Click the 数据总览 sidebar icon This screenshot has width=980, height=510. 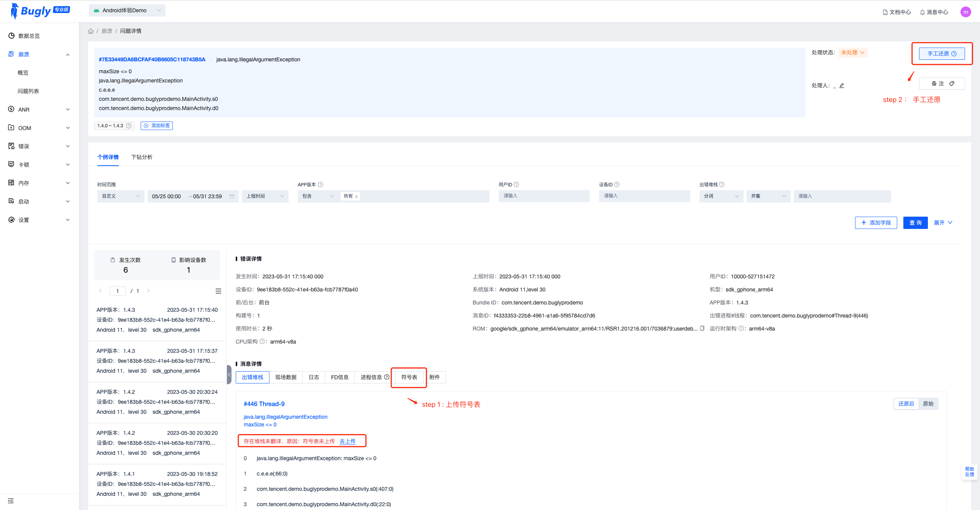[11, 36]
